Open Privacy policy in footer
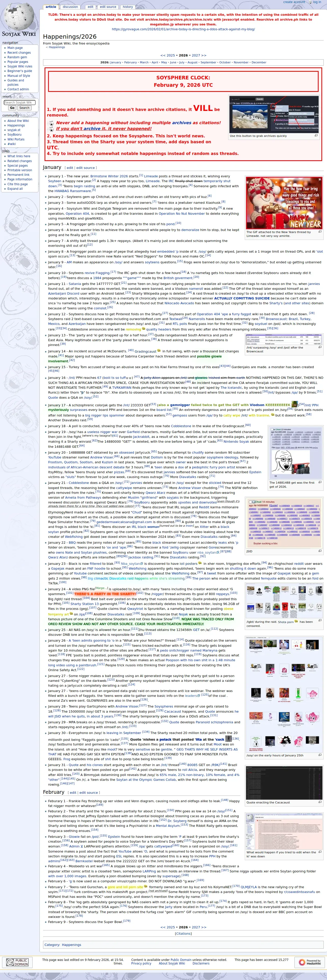The image size is (327, 980). [x=141, y=963]
